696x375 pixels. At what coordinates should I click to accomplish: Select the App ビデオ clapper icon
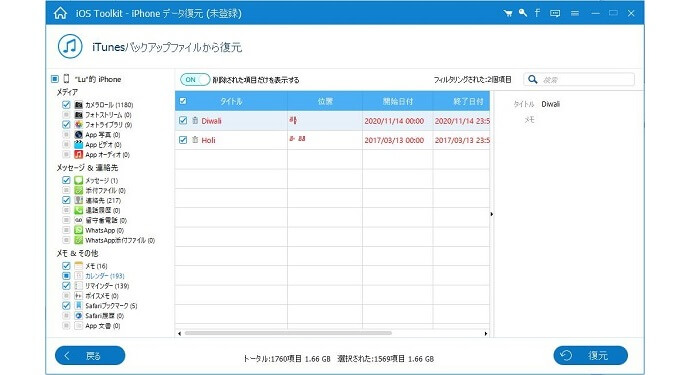(x=79, y=145)
